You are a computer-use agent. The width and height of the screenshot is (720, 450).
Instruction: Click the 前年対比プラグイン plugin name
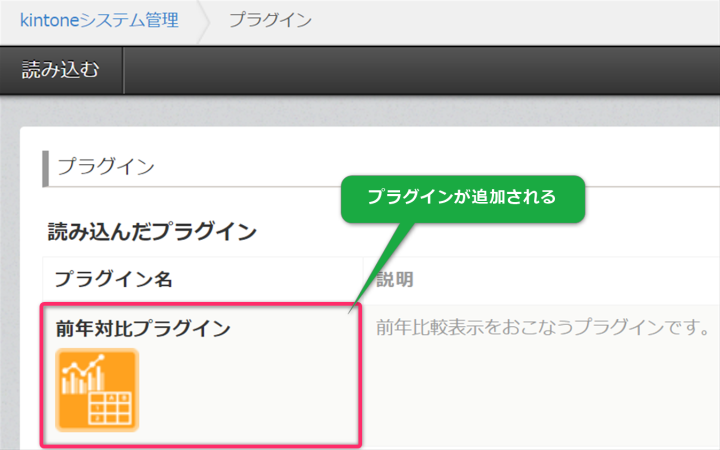[143, 328]
